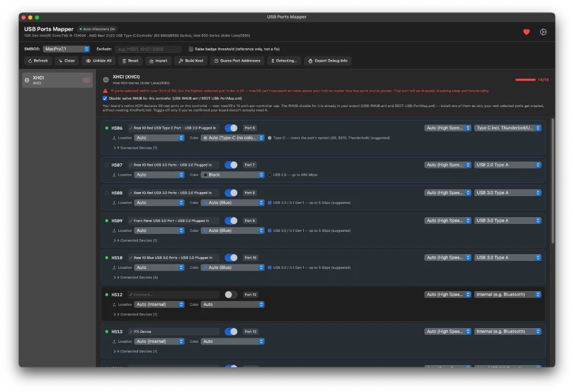This screenshot has height=392, width=574.
Task: Click the Reset button
Action: point(130,60)
